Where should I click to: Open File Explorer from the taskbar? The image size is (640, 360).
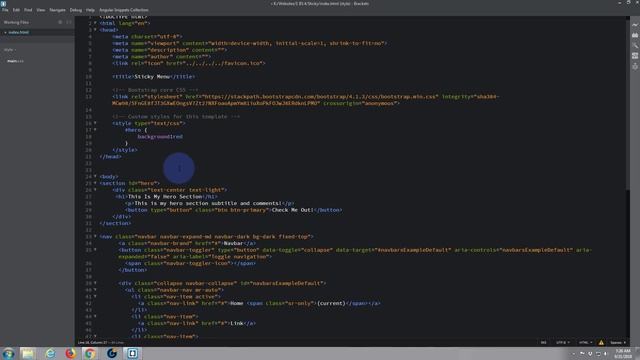coord(28,353)
